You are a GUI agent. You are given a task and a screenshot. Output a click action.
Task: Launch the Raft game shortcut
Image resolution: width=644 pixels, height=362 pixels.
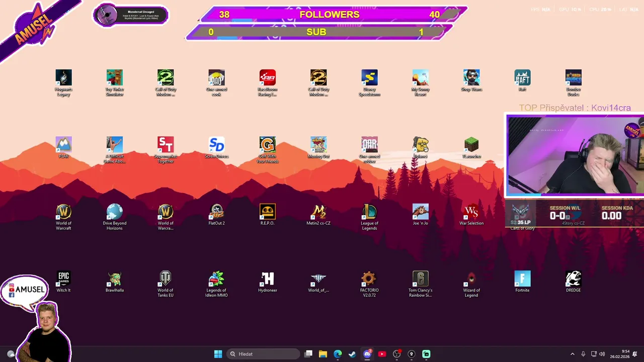click(x=522, y=81)
